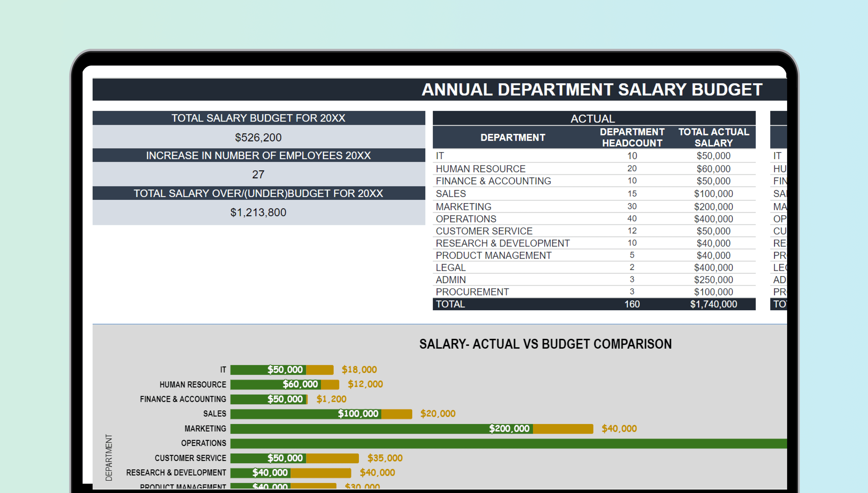
Task: Click Marketing headcount value 30
Action: [x=632, y=206]
